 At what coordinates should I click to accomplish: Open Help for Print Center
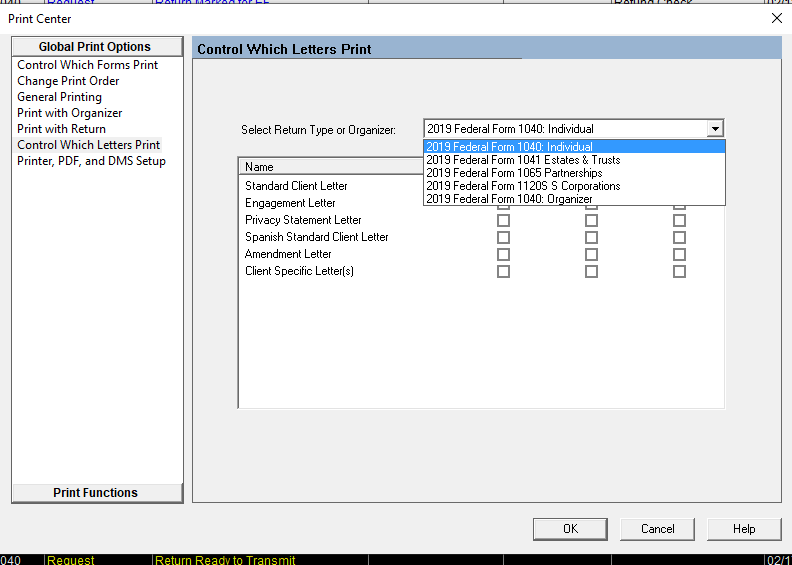(744, 529)
